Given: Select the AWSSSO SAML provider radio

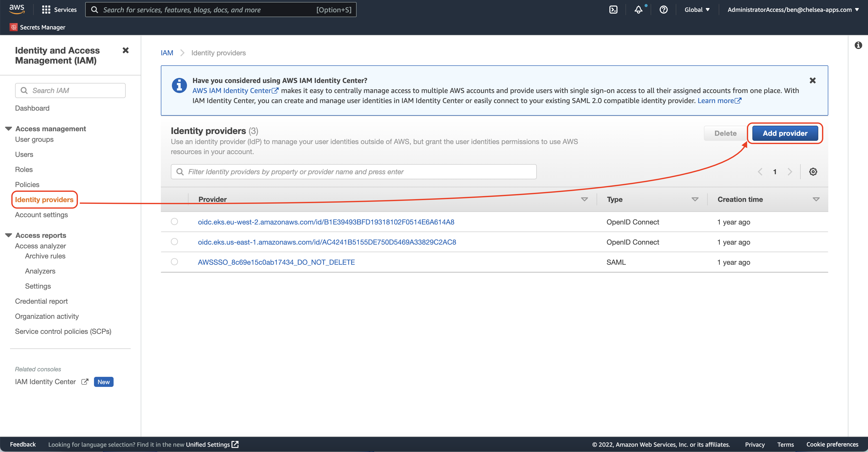Looking at the screenshot, I should point(174,262).
